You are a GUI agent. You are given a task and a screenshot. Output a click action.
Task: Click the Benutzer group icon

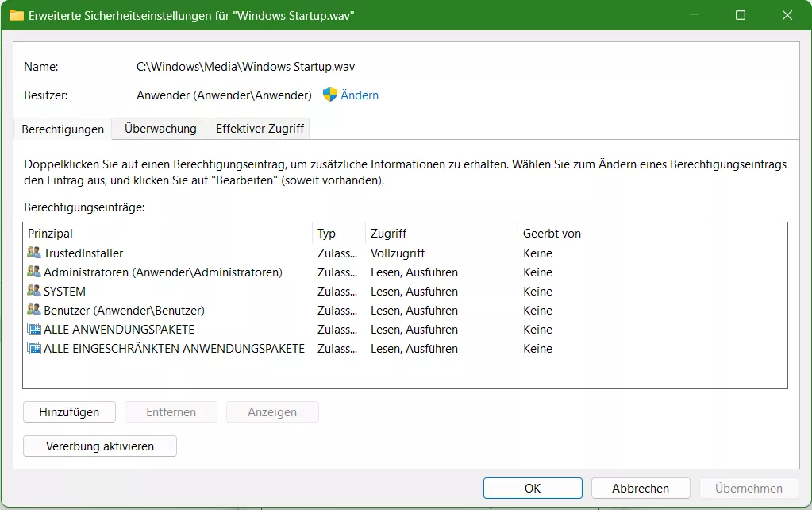point(34,311)
